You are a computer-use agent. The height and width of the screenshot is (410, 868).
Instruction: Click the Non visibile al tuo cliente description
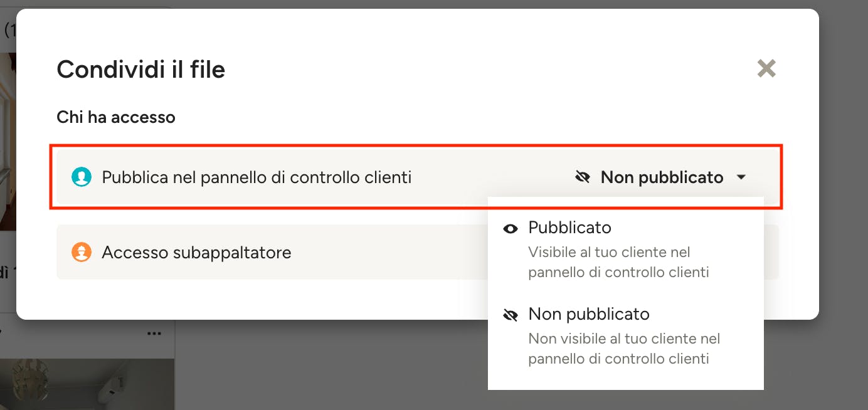coord(624,349)
